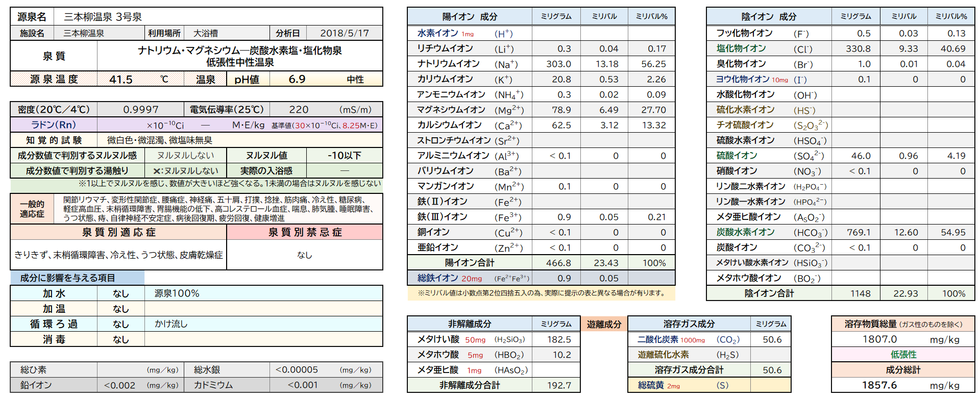Click the green 塩化物イオン label

click(741, 48)
